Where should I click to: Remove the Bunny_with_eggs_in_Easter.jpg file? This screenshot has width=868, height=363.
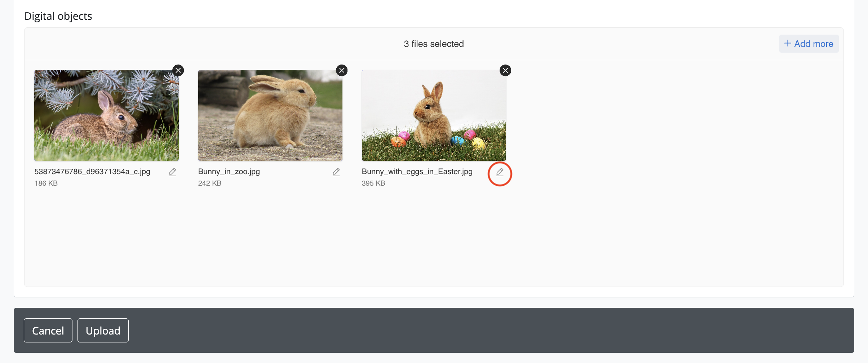coord(505,70)
